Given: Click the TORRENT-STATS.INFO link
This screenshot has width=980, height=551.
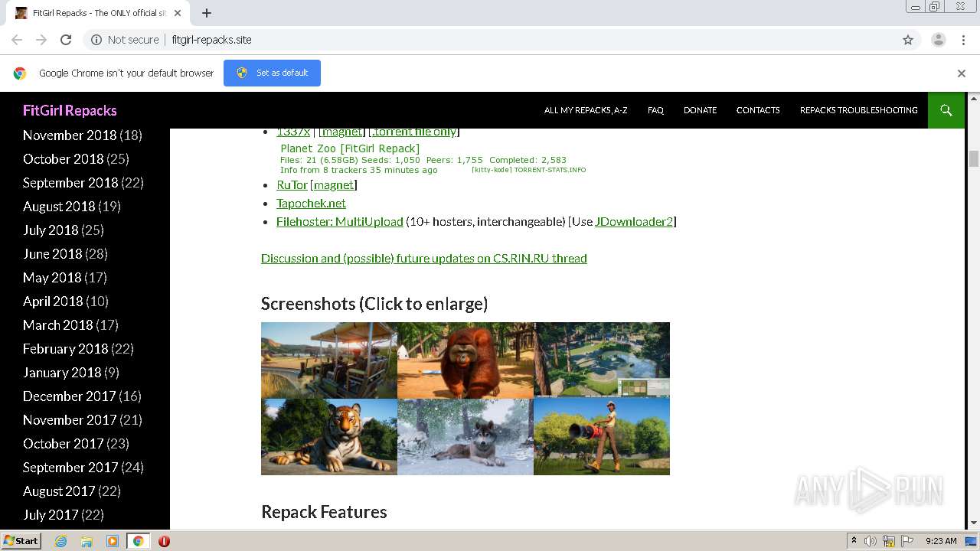Looking at the screenshot, I should tap(550, 170).
